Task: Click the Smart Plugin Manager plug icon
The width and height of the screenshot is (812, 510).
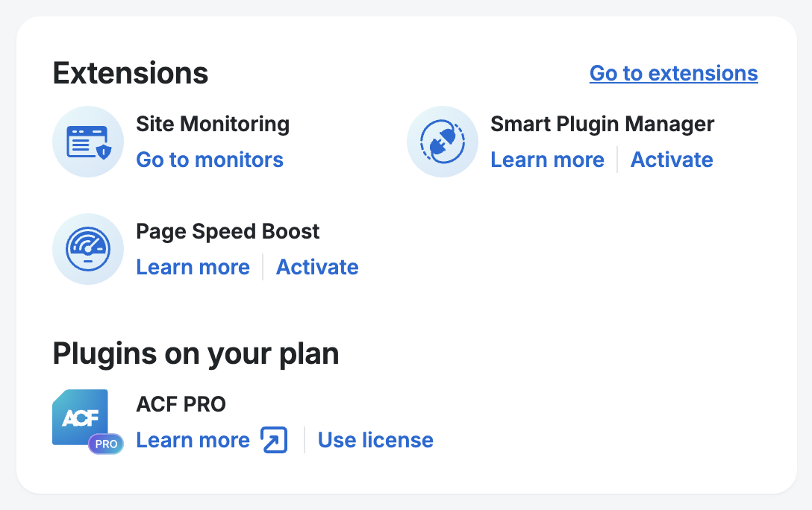Action: [443, 142]
